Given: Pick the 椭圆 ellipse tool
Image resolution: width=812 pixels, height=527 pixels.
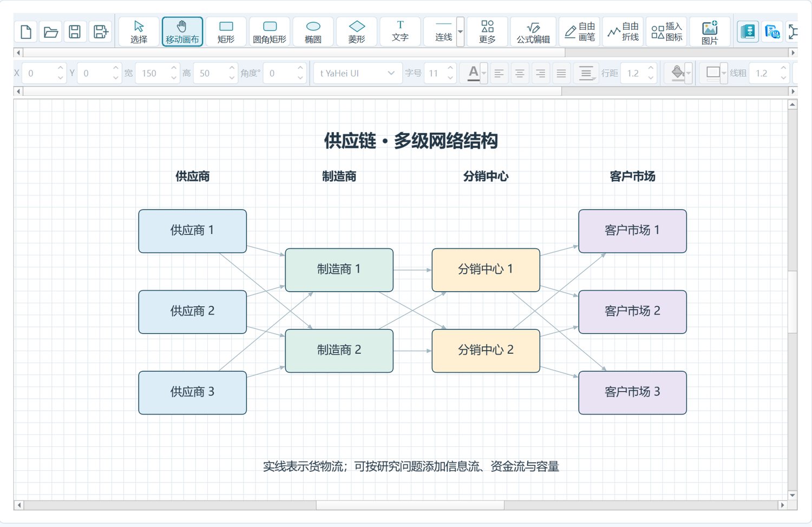Looking at the screenshot, I should [313, 32].
